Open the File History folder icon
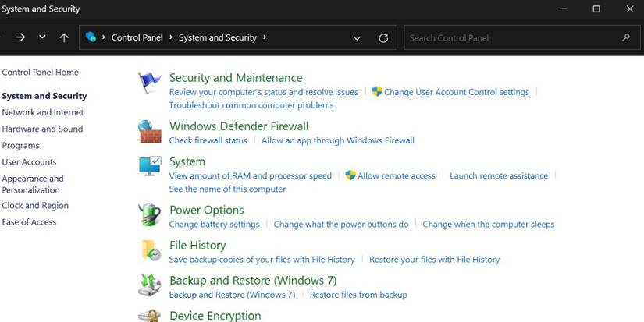 (151, 249)
